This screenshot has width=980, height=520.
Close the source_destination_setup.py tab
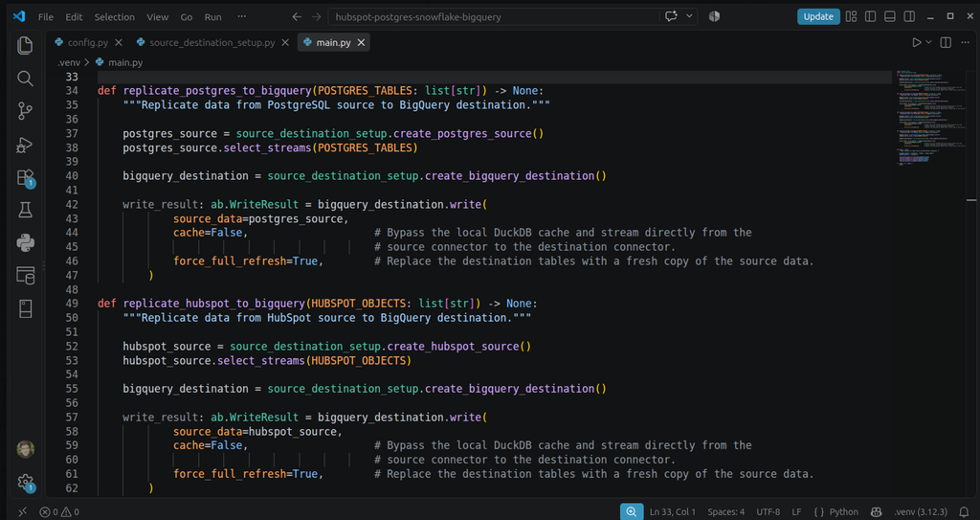tap(285, 42)
